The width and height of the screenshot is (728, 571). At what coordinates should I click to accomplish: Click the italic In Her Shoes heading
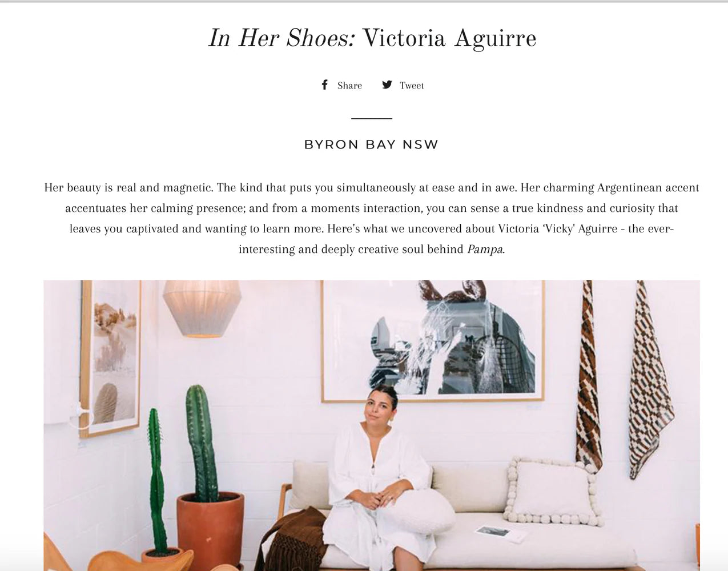282,38
